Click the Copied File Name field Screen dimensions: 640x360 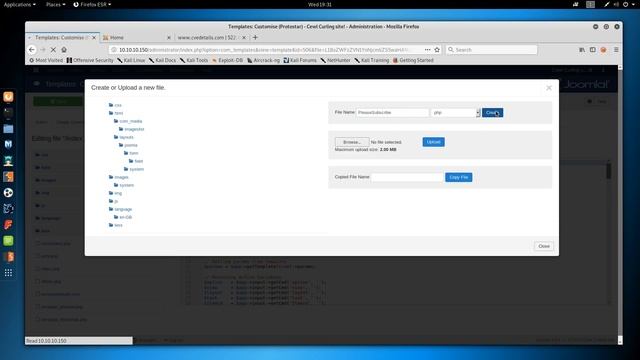(x=407, y=177)
